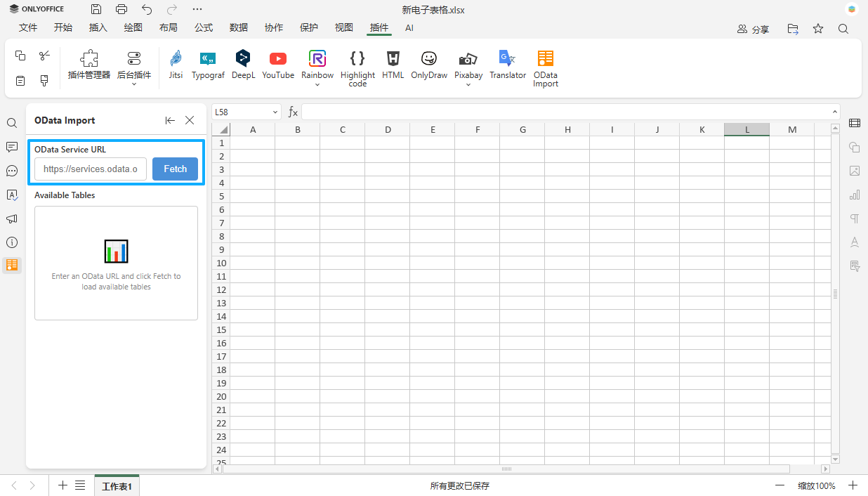Open the comments panel
Viewport: 868px width, 496px height.
(12, 147)
